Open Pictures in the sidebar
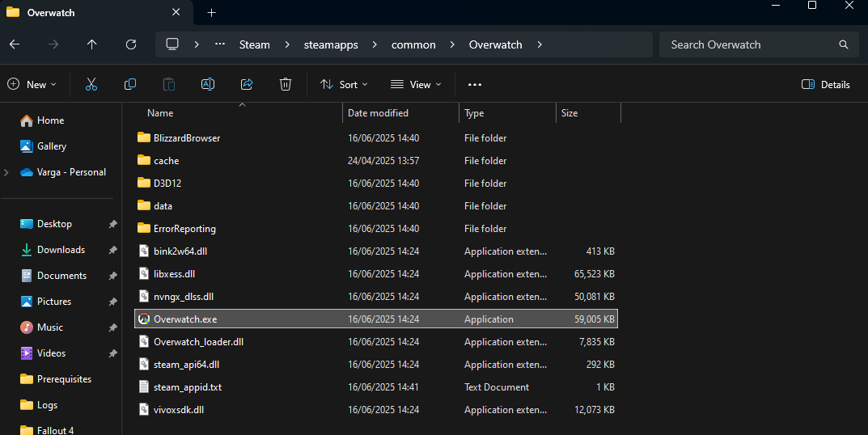The height and width of the screenshot is (435, 868). (46, 302)
